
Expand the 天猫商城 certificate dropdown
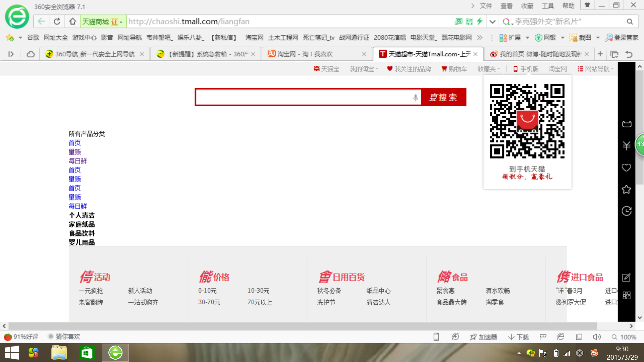coord(121,22)
